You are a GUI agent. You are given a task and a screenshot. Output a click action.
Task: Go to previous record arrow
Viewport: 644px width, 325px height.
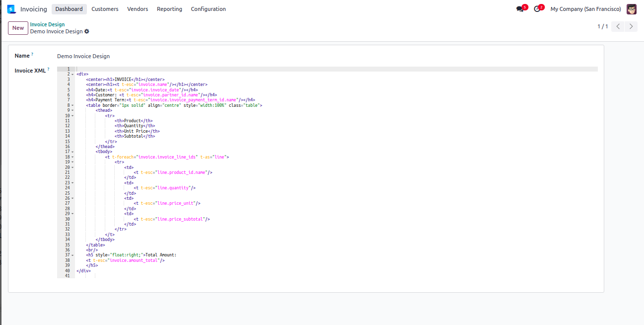coord(618,27)
